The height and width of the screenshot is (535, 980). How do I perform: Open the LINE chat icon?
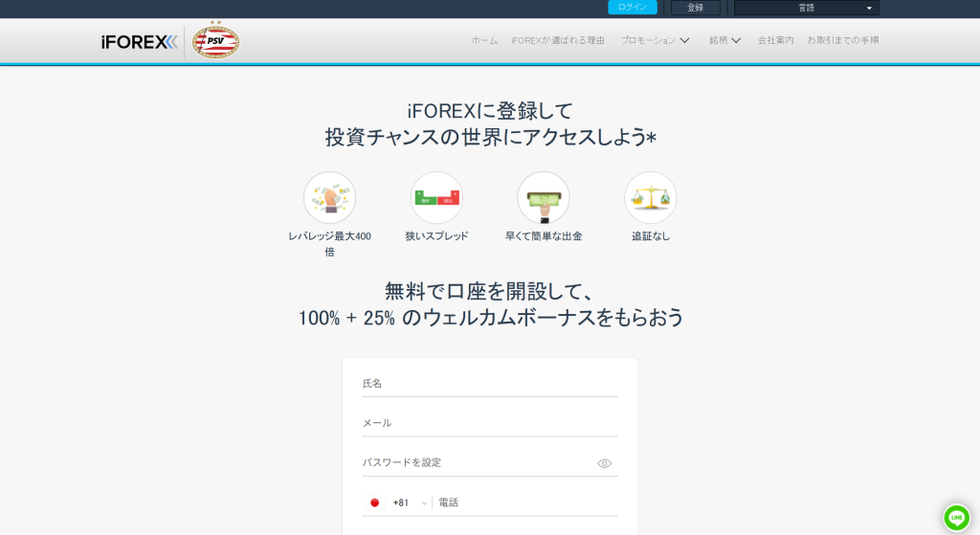[956, 518]
